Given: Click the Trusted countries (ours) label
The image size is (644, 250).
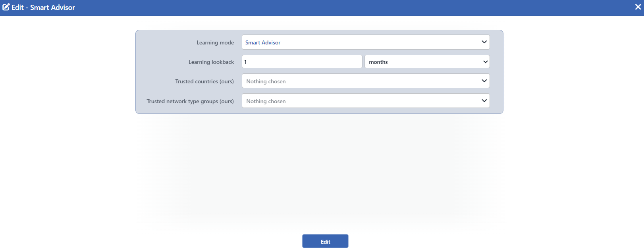Looking at the screenshot, I should pos(204,81).
